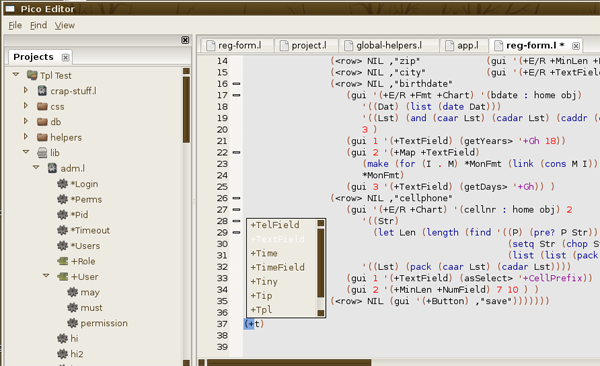
Task: Collapse the lib folder
Action: tap(26, 152)
